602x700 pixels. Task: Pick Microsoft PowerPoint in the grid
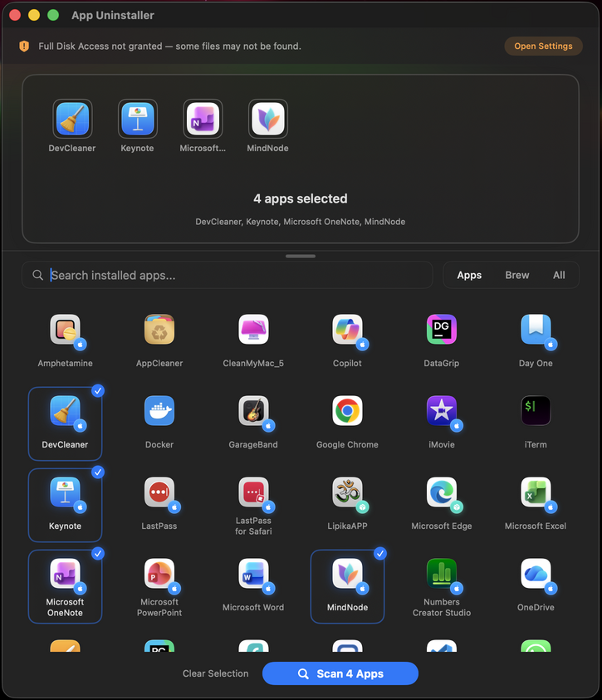coord(159,574)
